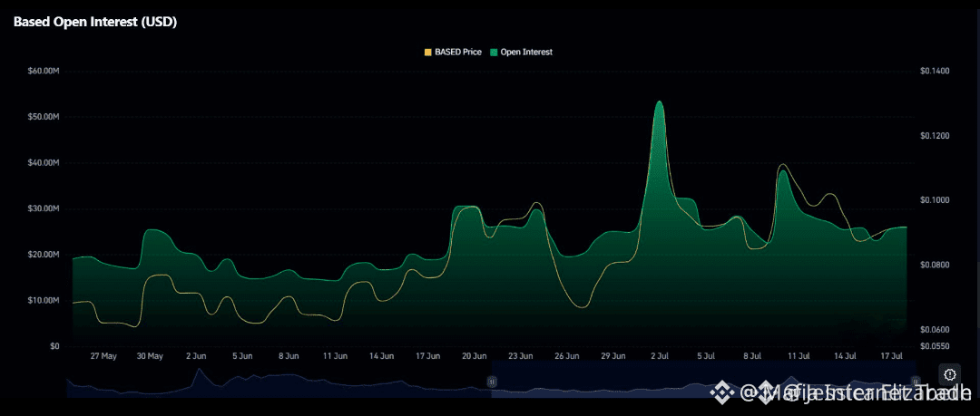Click the $40.00M axis label

coord(44,163)
